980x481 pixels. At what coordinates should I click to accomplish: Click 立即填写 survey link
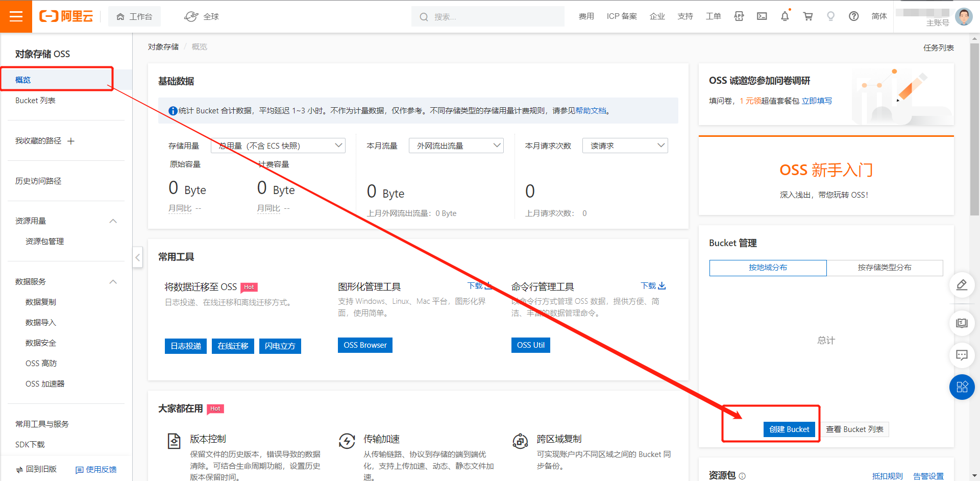click(817, 101)
